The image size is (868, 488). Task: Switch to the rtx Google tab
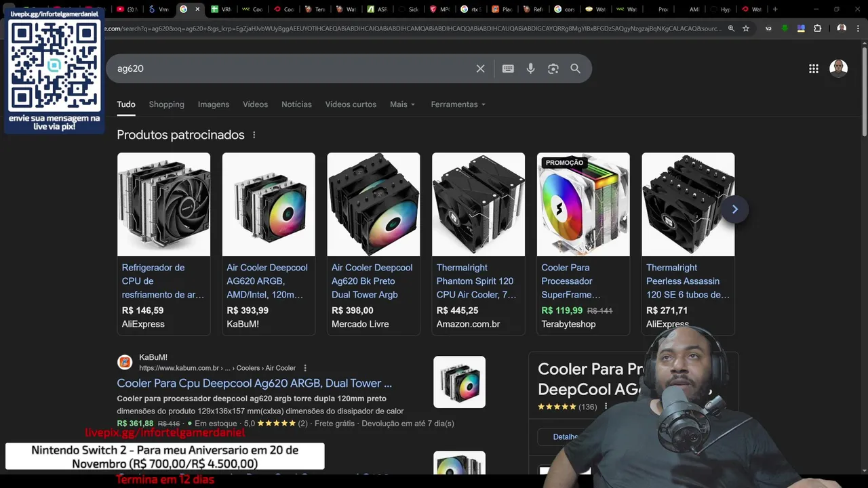click(x=471, y=9)
